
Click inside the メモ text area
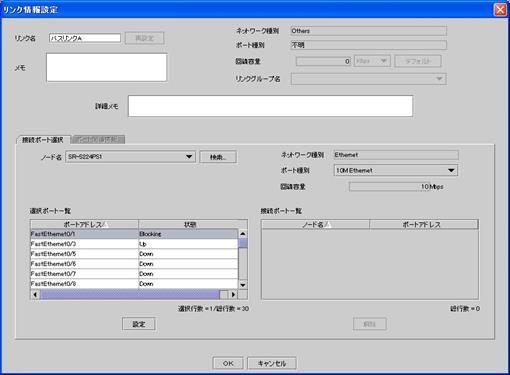pos(107,67)
